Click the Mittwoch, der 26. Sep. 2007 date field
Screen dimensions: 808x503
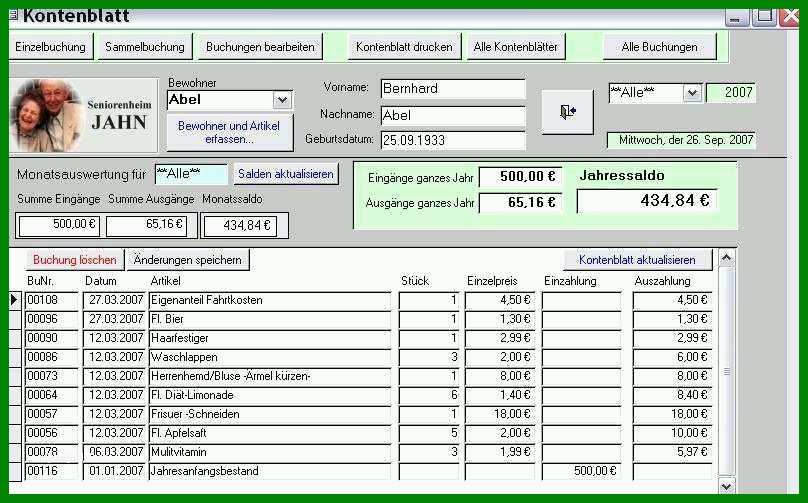click(x=681, y=140)
